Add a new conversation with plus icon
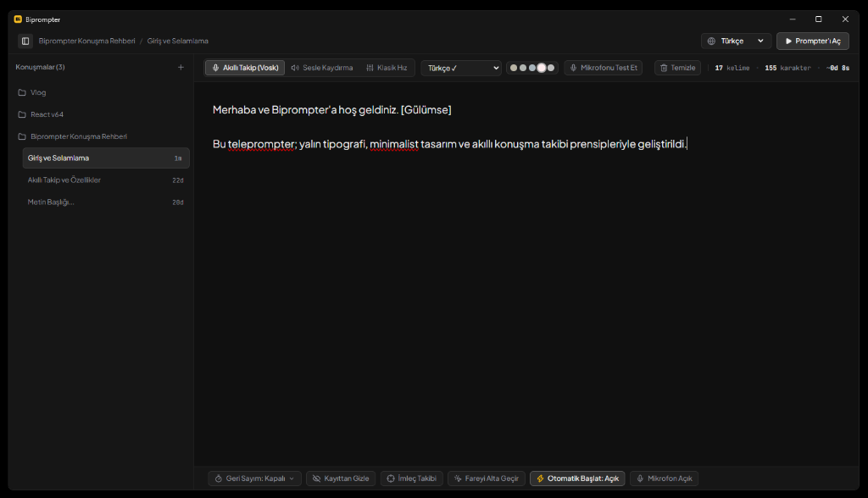The image size is (868, 498). pos(181,67)
